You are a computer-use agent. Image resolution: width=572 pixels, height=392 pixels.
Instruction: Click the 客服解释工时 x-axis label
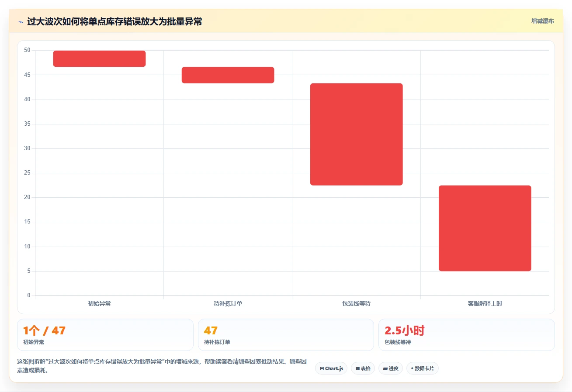click(485, 303)
